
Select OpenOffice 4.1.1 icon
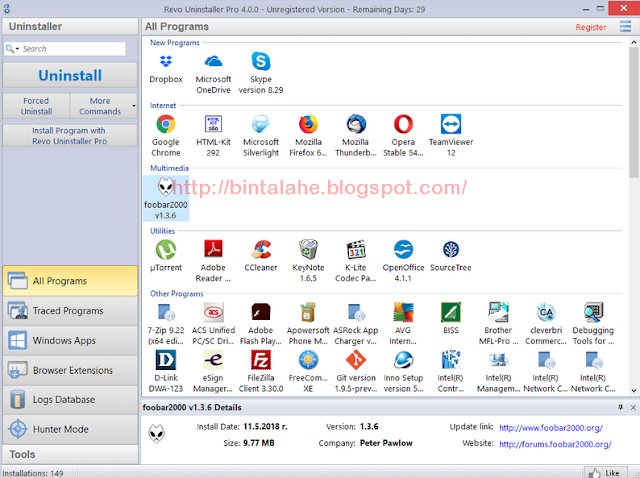(403, 250)
